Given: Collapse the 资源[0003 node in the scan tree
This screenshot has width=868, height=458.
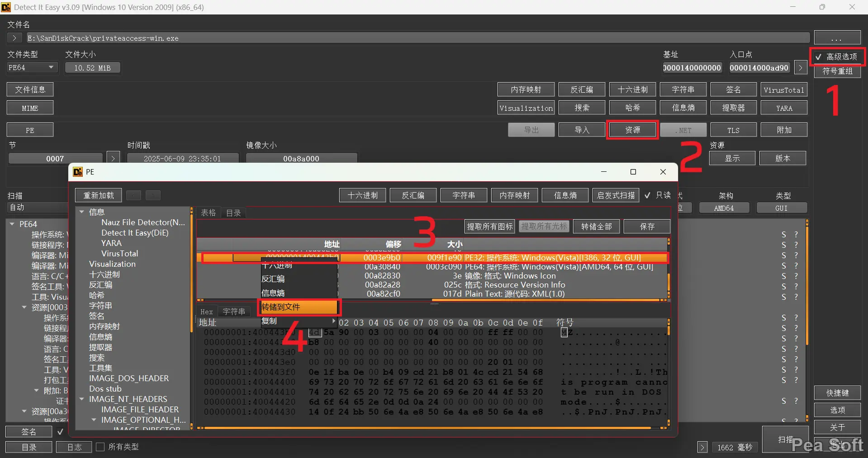Looking at the screenshot, I should pos(24,307).
